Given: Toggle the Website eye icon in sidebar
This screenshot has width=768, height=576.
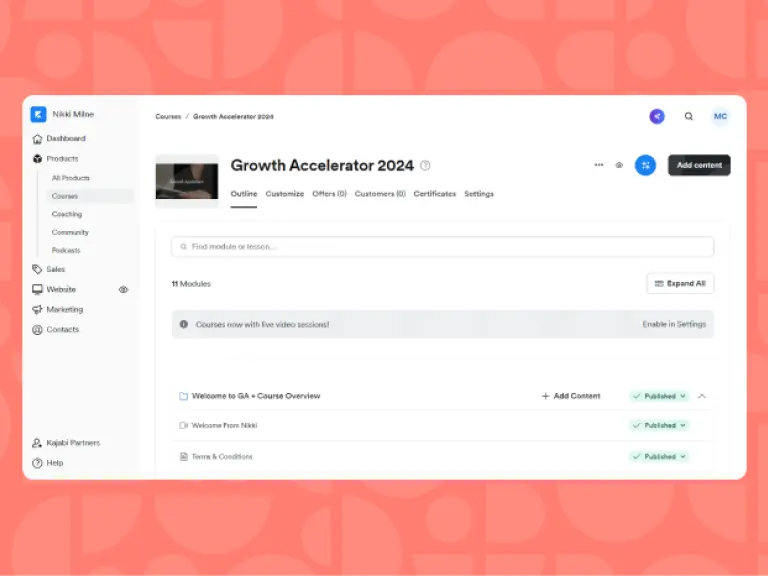Looking at the screenshot, I should 123,289.
